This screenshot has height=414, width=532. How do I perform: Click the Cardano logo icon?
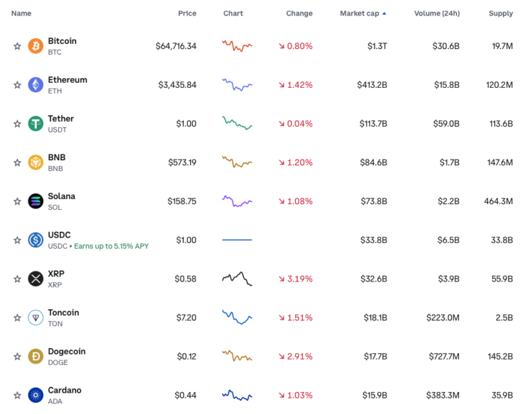pos(35,396)
